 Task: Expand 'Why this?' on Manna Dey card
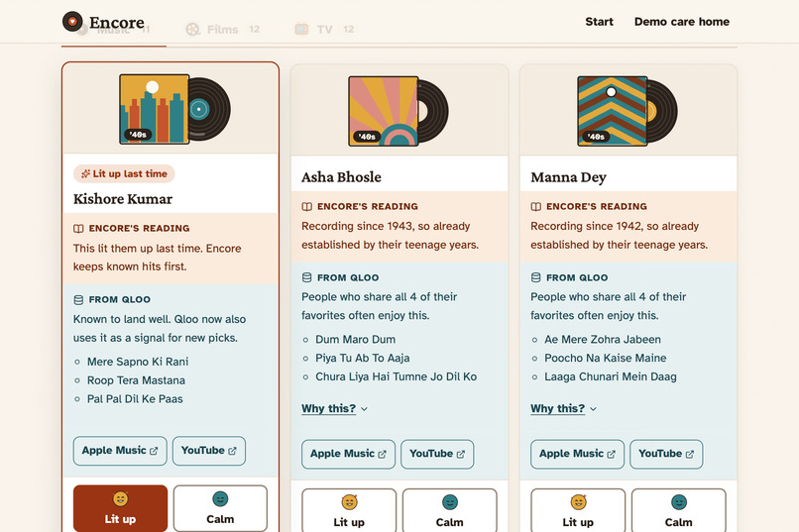563,409
